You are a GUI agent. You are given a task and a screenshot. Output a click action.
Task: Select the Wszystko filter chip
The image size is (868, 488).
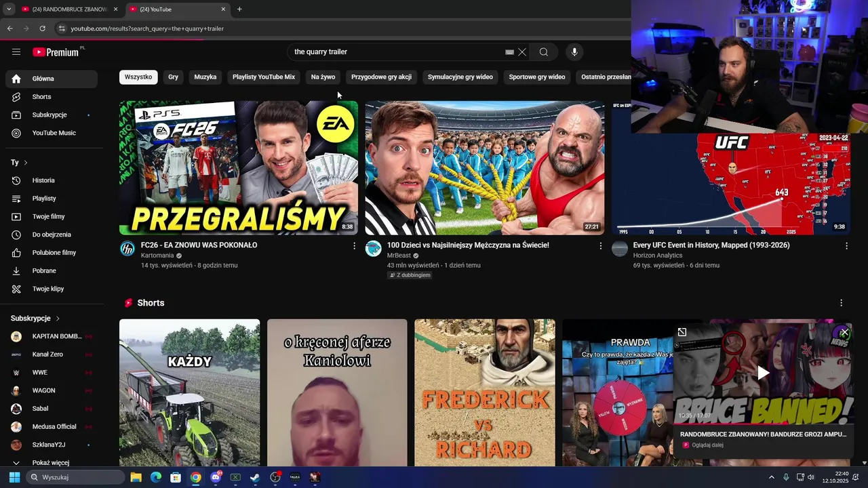[x=138, y=77]
